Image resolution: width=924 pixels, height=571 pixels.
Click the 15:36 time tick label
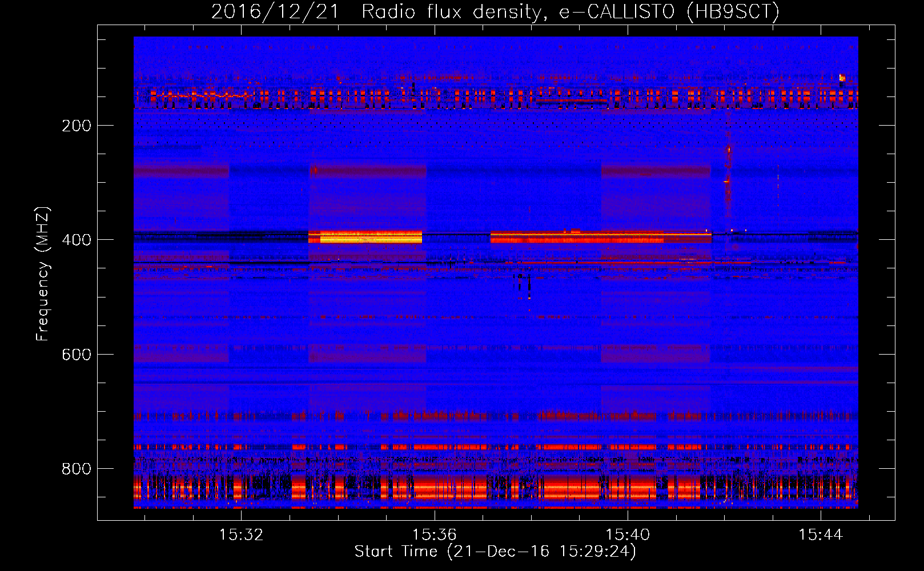click(435, 534)
